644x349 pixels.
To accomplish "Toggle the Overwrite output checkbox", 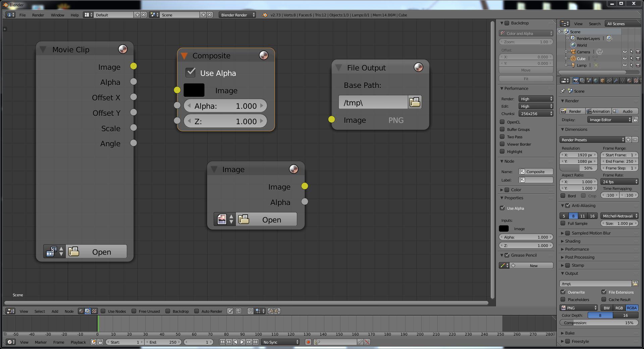I will [x=563, y=292].
